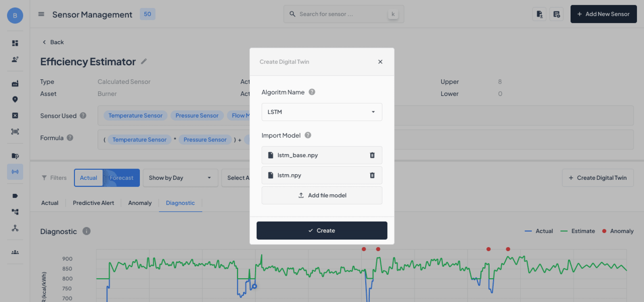Open the tree hierarchy sidebar icon
644x302 pixels.
point(15,212)
